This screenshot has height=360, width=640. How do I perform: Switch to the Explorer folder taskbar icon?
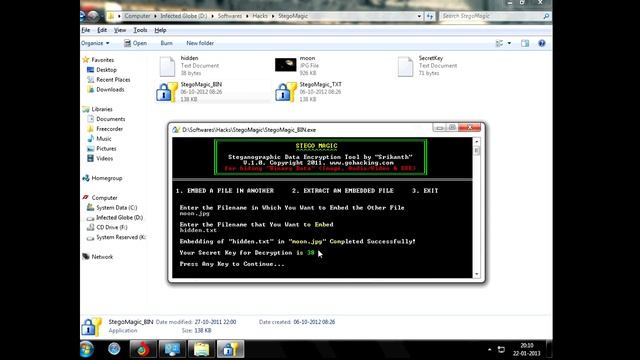pyautogui.click(x=201, y=349)
